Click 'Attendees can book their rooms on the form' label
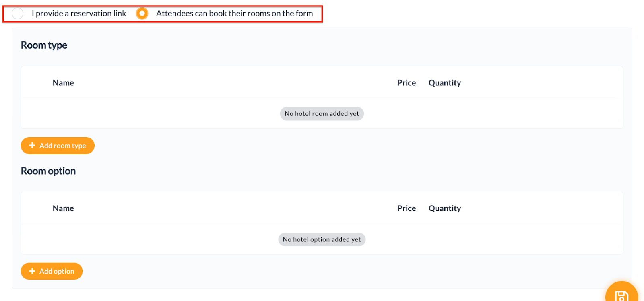The height and width of the screenshot is (301, 644). [x=234, y=13]
